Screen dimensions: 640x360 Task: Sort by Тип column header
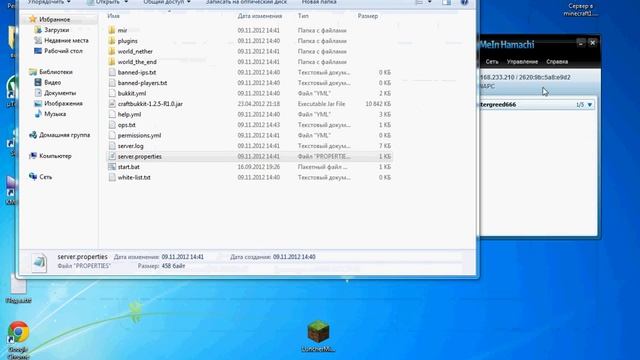(x=303, y=16)
